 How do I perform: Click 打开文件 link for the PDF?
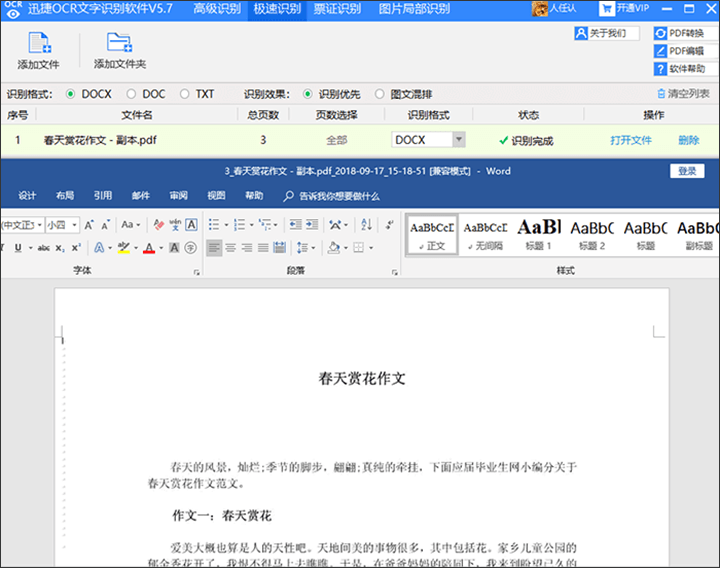[x=631, y=140]
